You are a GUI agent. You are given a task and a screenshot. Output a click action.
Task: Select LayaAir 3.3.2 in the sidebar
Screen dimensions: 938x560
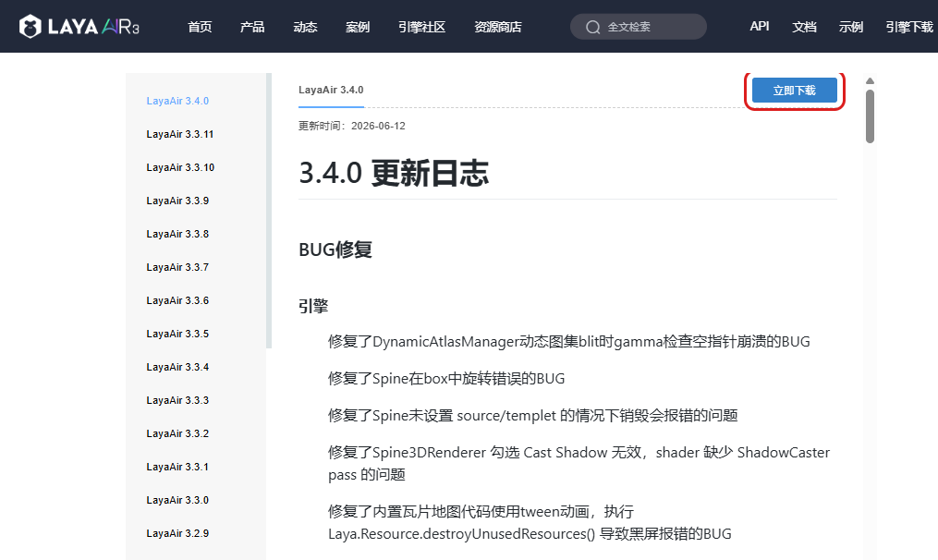177,433
